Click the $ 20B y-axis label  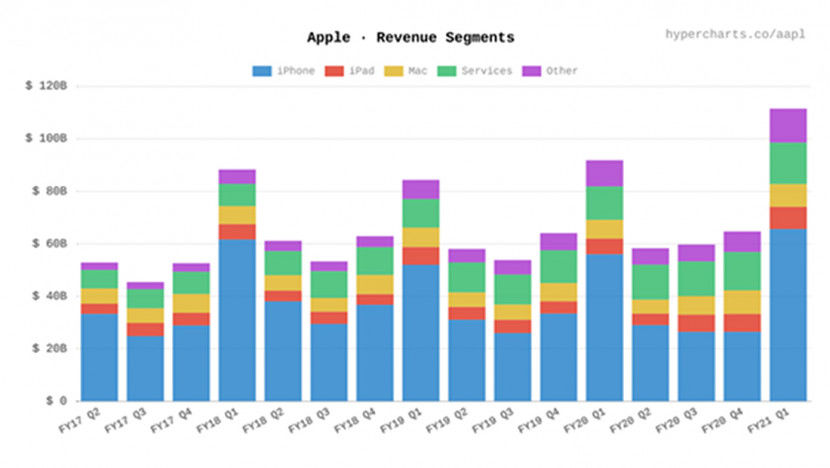[50, 348]
